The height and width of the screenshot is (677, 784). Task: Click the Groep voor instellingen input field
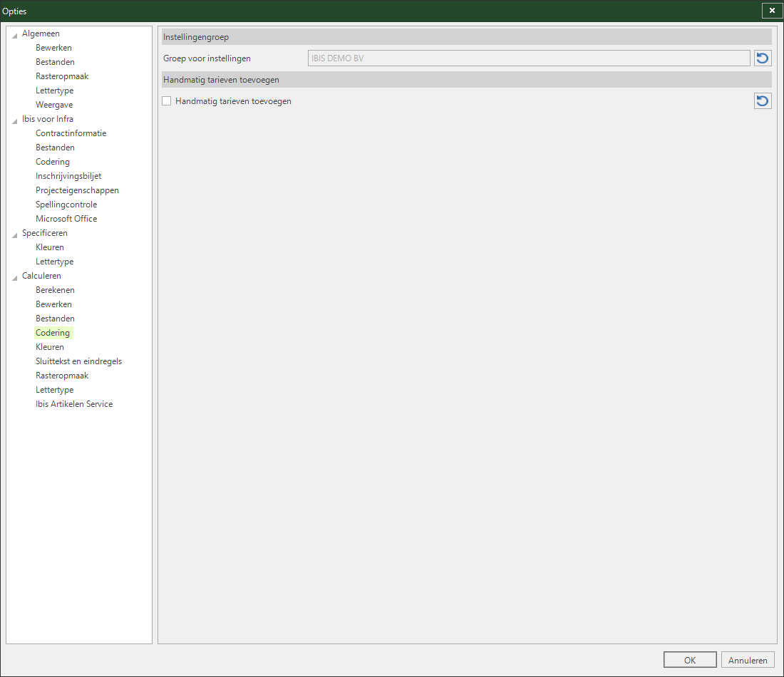(x=529, y=58)
